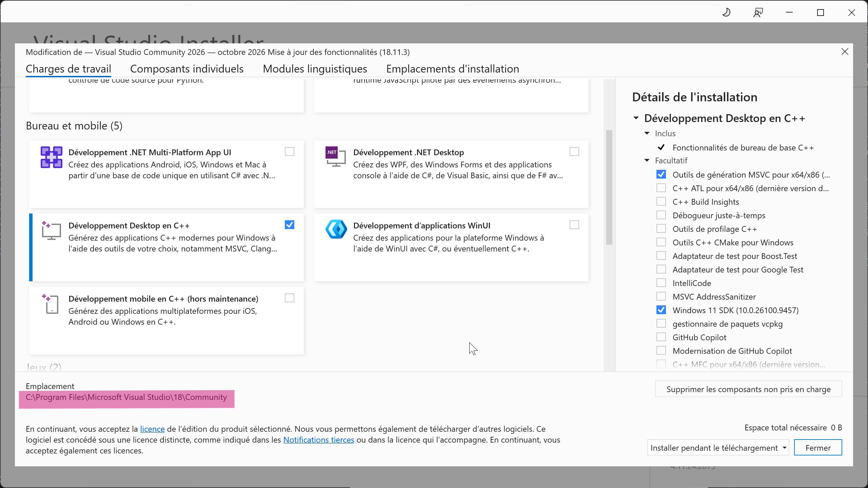The image size is (868, 488).
Task: Uncheck Outils de génération MSVC pour x64/x86
Action: tap(661, 175)
